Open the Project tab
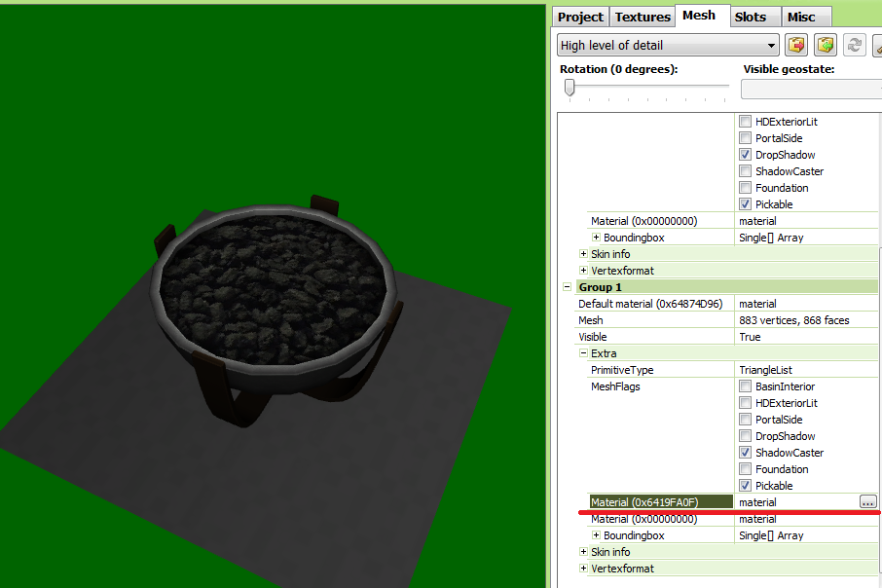The height and width of the screenshot is (588, 882). (581, 17)
